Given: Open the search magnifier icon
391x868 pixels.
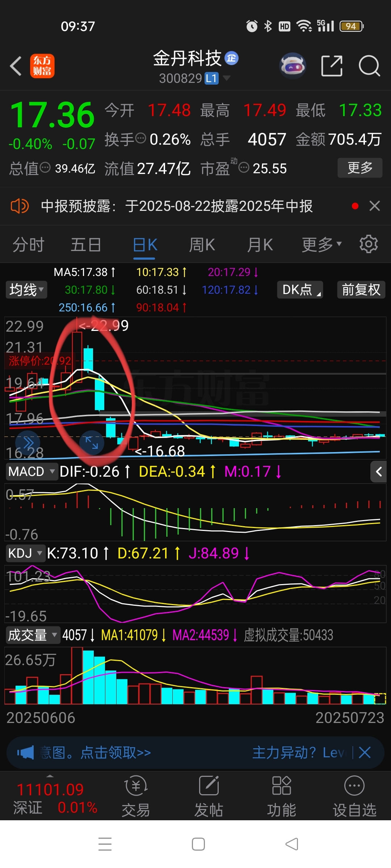Looking at the screenshot, I should click(369, 66).
